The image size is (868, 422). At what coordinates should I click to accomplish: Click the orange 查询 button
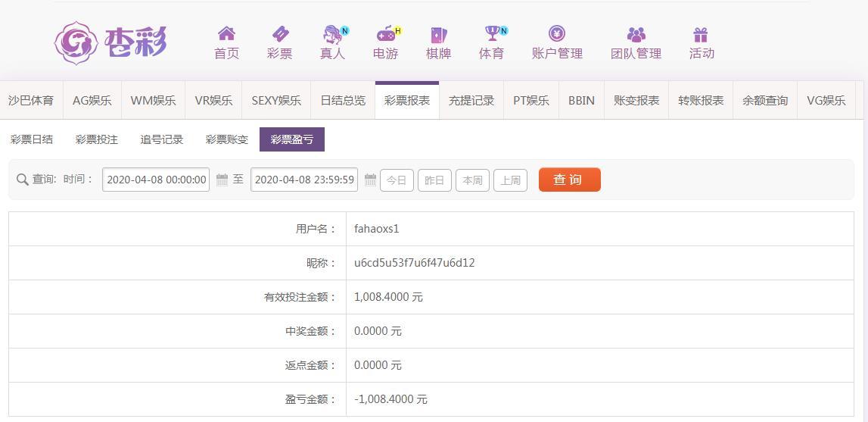[570, 180]
